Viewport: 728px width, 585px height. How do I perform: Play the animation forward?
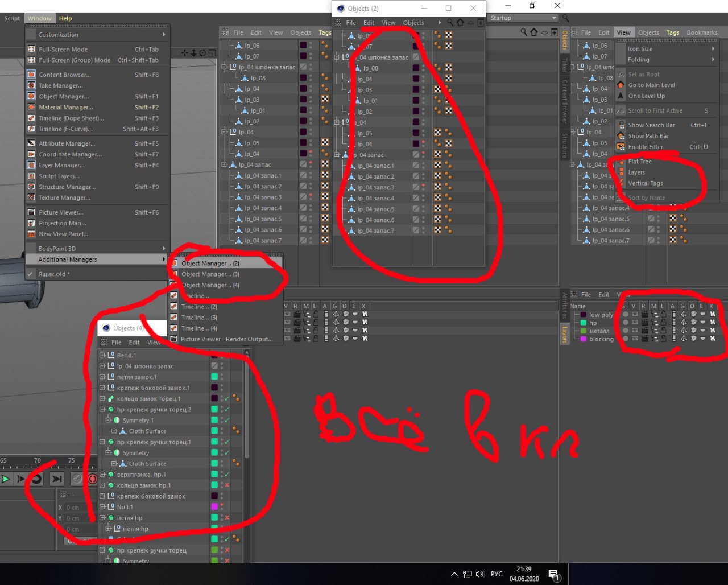(x=6, y=479)
